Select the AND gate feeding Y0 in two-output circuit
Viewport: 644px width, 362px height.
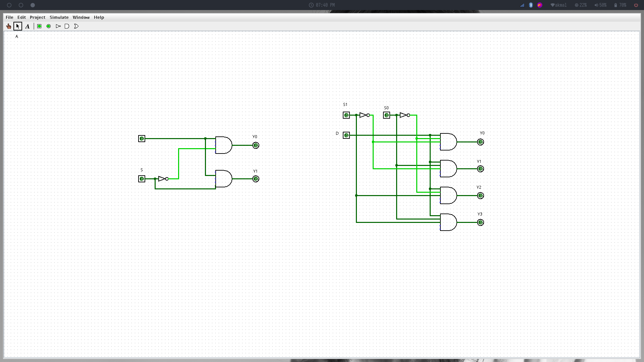[224, 145]
